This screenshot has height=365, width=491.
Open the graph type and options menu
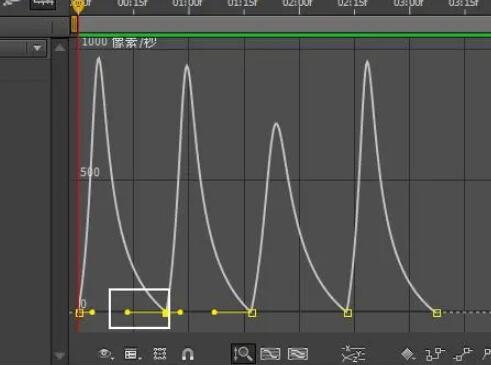[132, 354]
